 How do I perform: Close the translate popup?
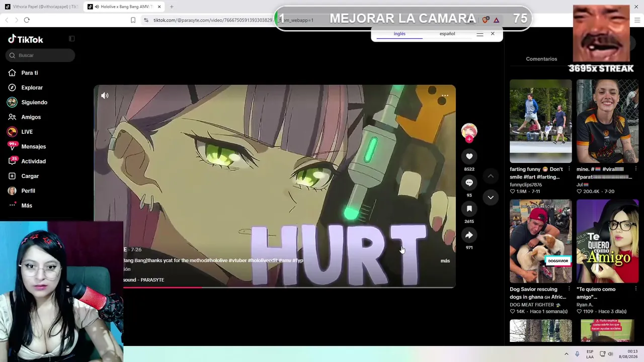tap(493, 34)
